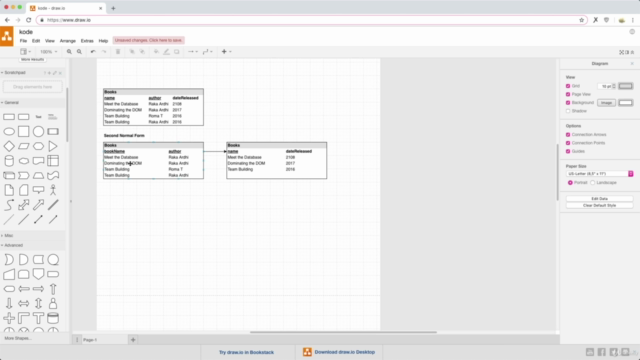This screenshot has width=640, height=360.
Task: Select the cross shape in Advanced
Action: (x=9, y=318)
